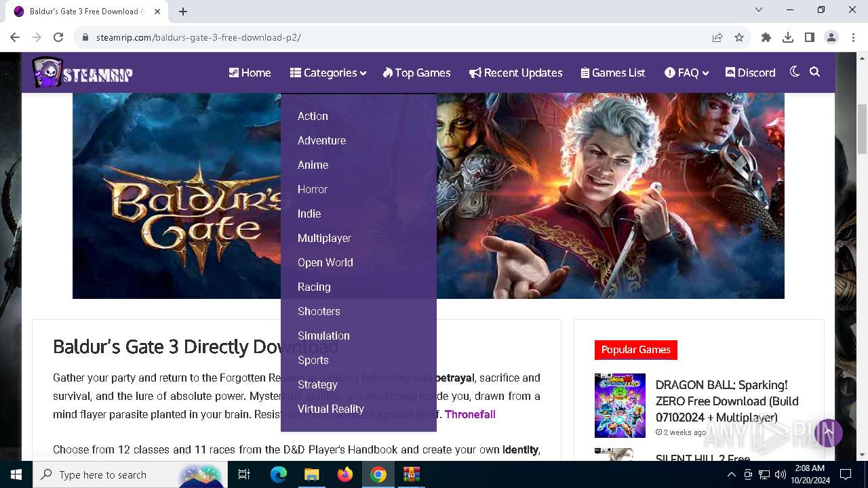Launch Microsoft Edge from taskbar

279,474
